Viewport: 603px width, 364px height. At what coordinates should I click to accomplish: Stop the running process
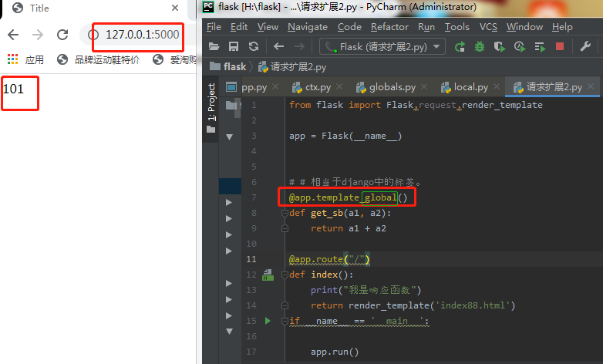[560, 47]
